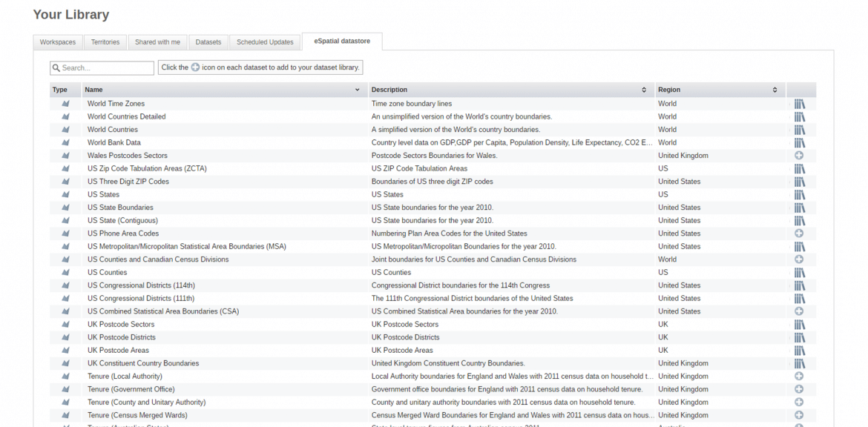
Task: Click the Region column header
Action: pos(720,90)
